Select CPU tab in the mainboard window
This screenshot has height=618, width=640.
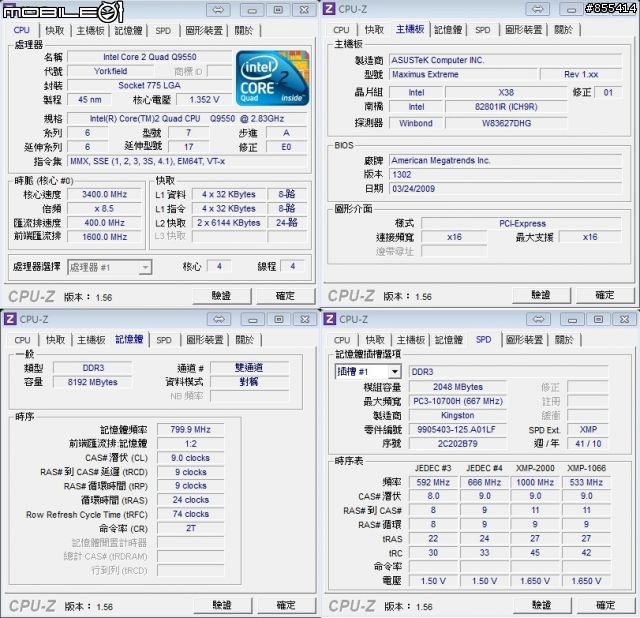pyautogui.click(x=341, y=30)
